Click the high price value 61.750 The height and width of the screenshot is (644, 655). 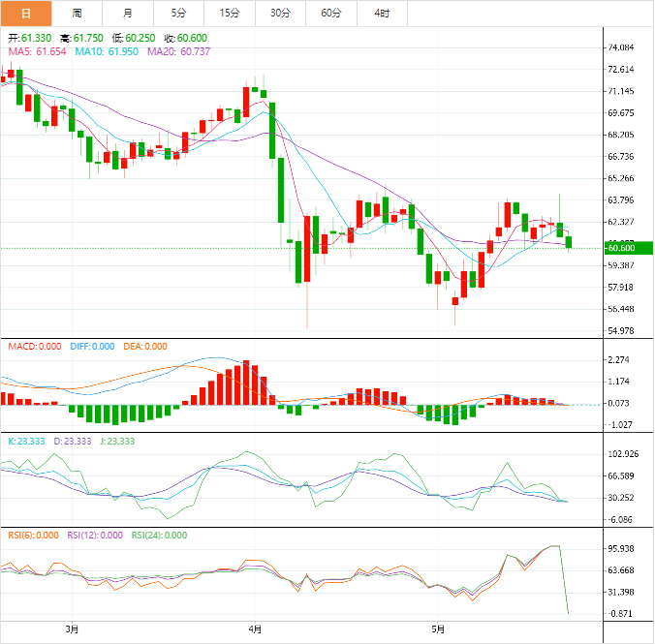(88, 38)
